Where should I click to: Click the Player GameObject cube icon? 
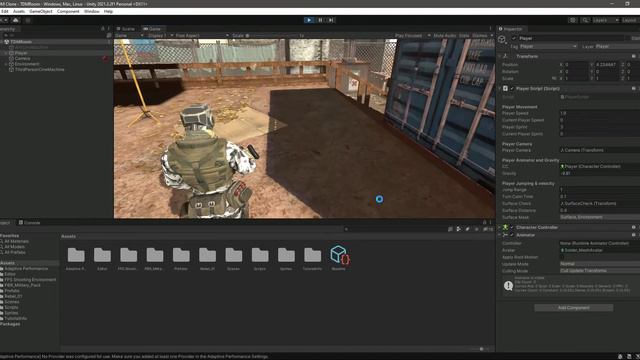point(502,39)
